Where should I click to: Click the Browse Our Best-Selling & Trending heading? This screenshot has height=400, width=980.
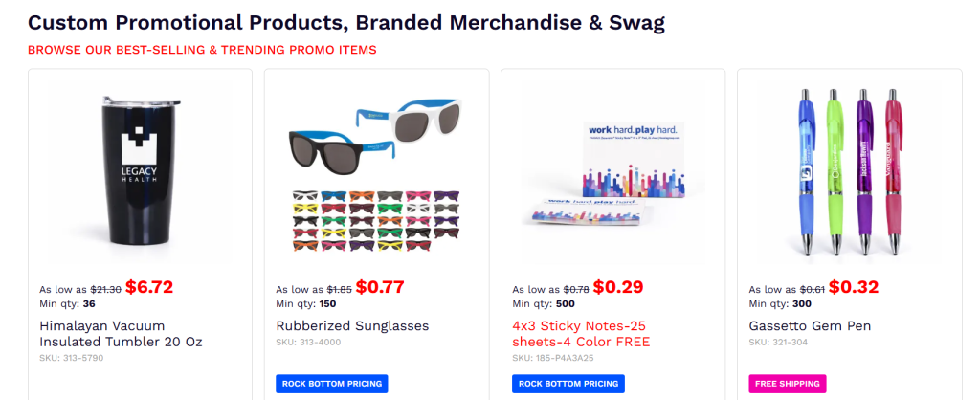(202, 50)
